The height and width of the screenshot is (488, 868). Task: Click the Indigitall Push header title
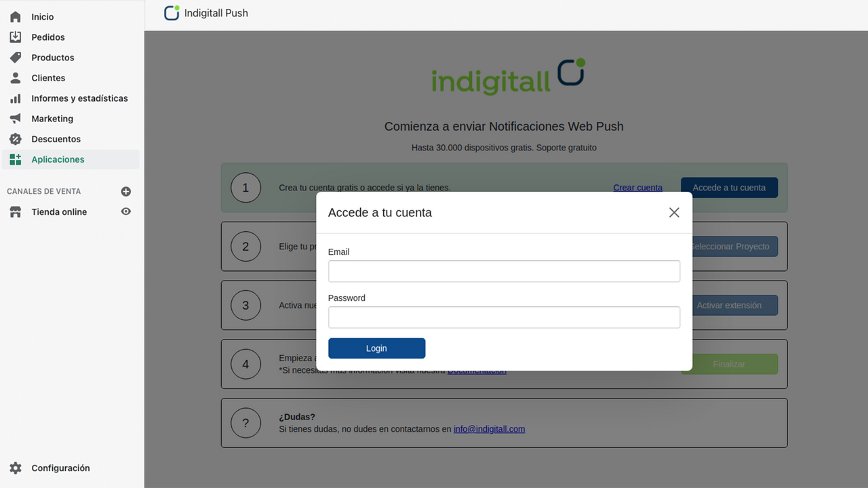216,13
